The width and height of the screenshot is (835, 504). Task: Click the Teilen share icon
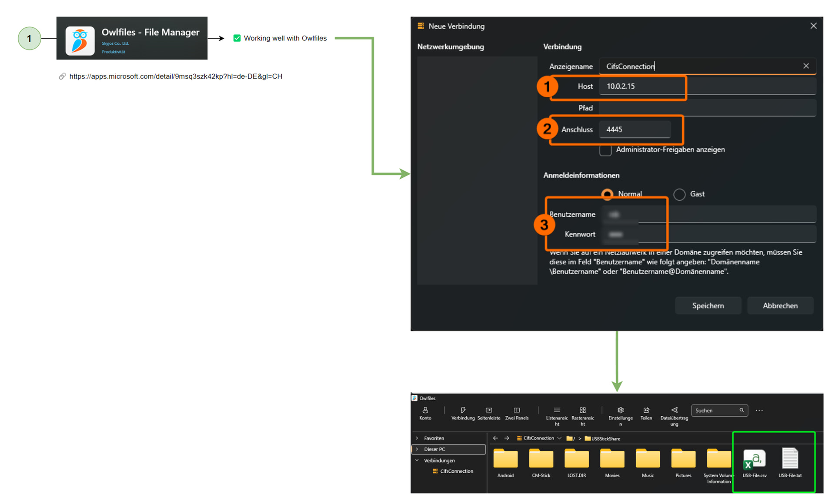(x=646, y=410)
